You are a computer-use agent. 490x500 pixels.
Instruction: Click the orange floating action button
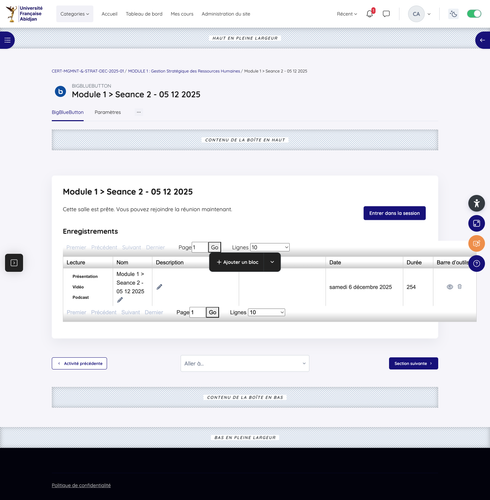click(x=477, y=243)
